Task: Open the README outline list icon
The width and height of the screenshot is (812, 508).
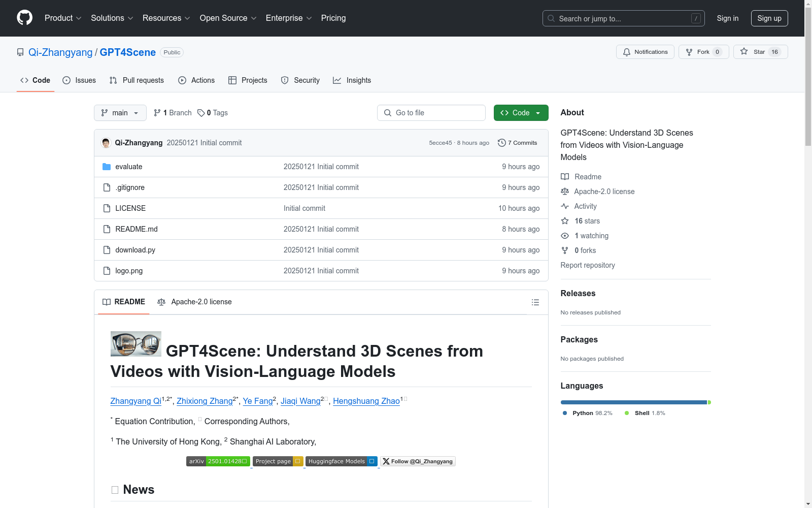Action: click(x=535, y=302)
